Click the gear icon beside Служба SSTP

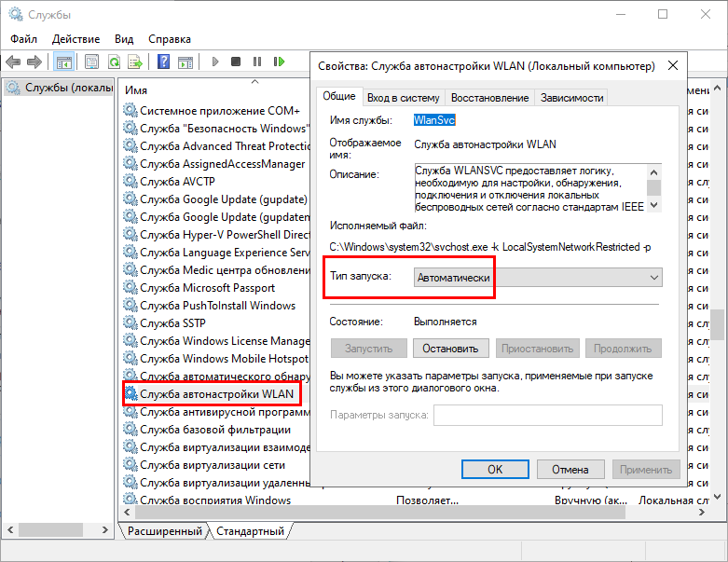(x=130, y=322)
